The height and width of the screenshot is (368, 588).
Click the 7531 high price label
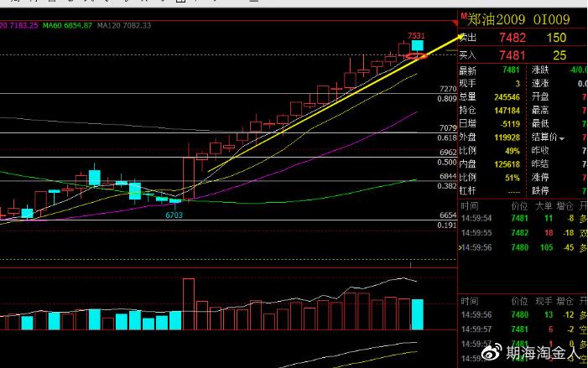[x=415, y=35]
